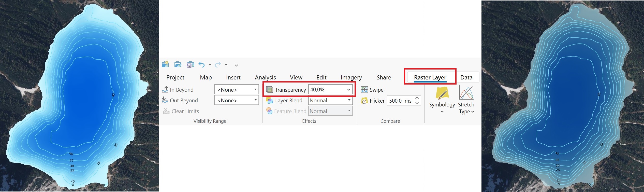Increase Flicker interval with up arrow
Screen dimensions: 644x192
coord(417,98)
